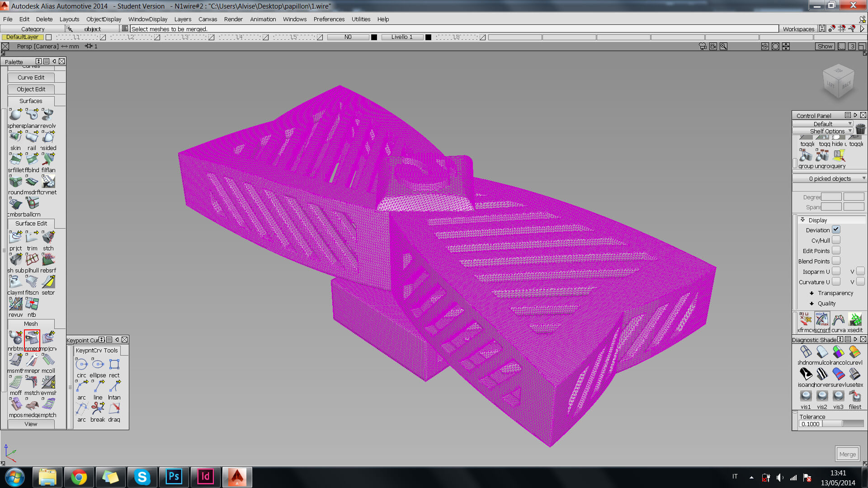Select the sphere primitive tool

(15, 115)
